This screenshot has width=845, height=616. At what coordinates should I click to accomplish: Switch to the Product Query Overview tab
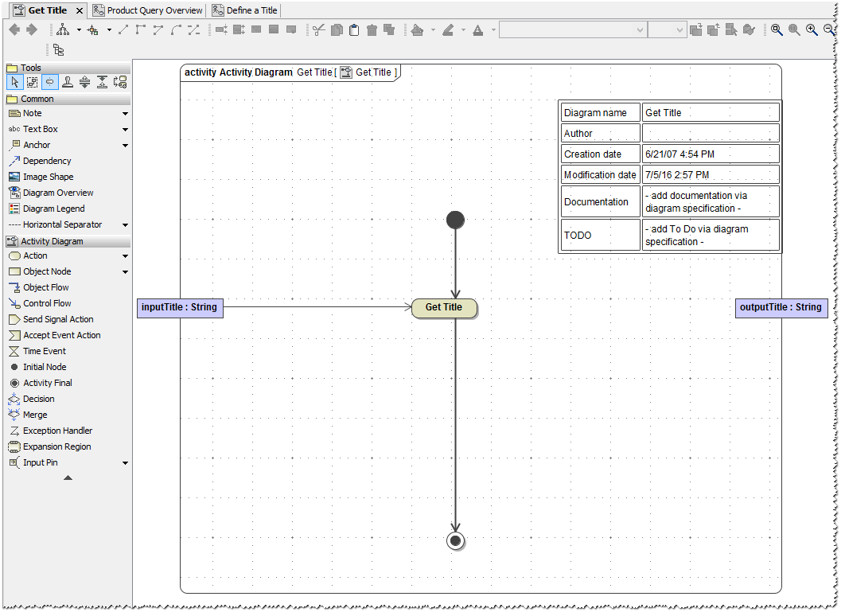147,10
